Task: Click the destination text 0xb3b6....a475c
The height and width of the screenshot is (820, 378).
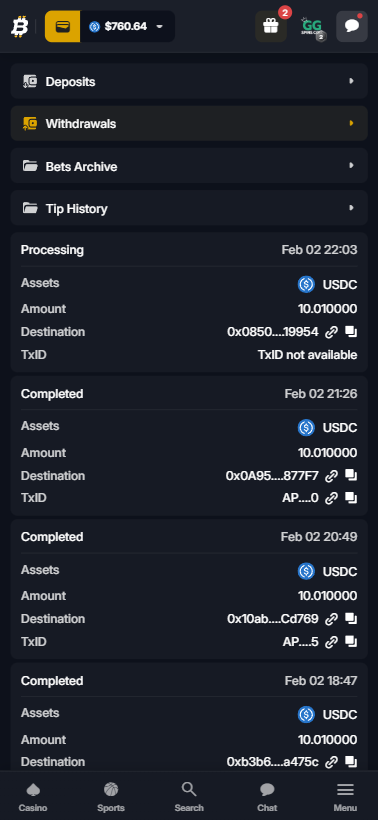Action: click(x=272, y=762)
